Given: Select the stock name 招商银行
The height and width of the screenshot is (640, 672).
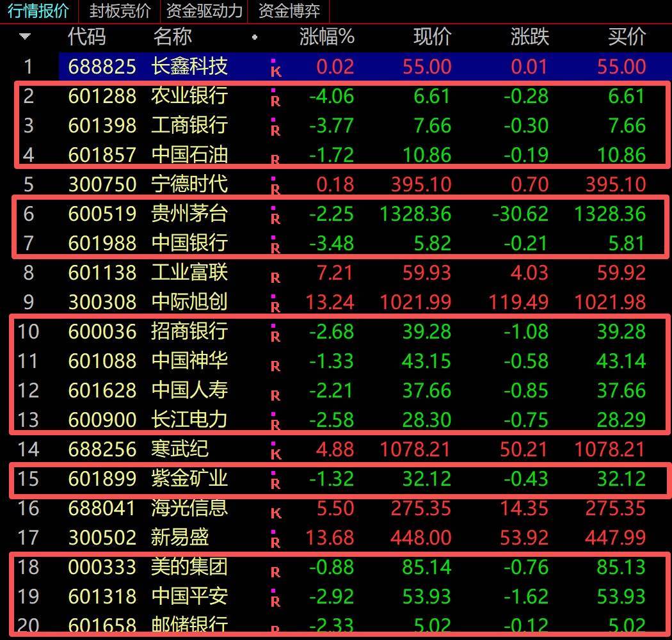Looking at the screenshot, I should (x=189, y=331).
